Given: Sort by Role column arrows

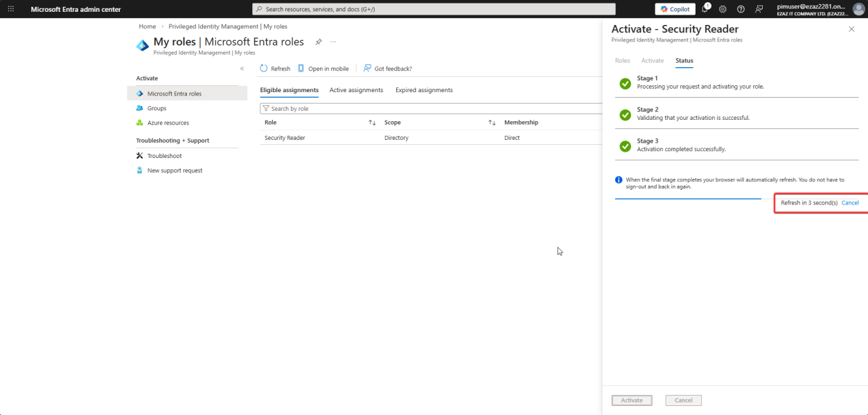Looking at the screenshot, I should pyautogui.click(x=372, y=123).
